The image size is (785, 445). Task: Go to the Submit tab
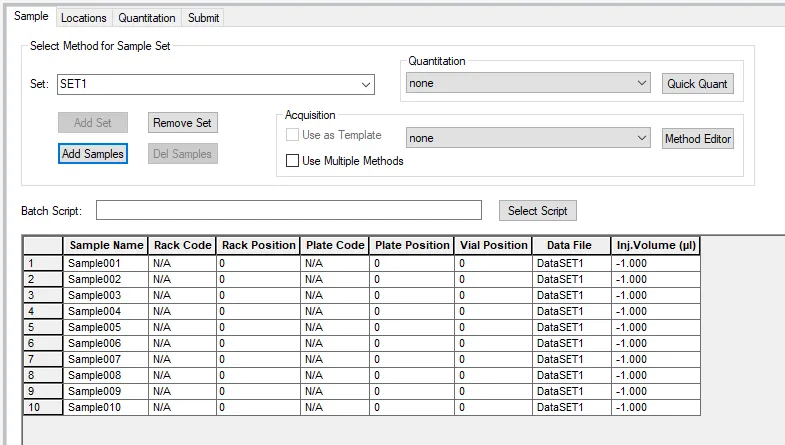pyautogui.click(x=203, y=18)
